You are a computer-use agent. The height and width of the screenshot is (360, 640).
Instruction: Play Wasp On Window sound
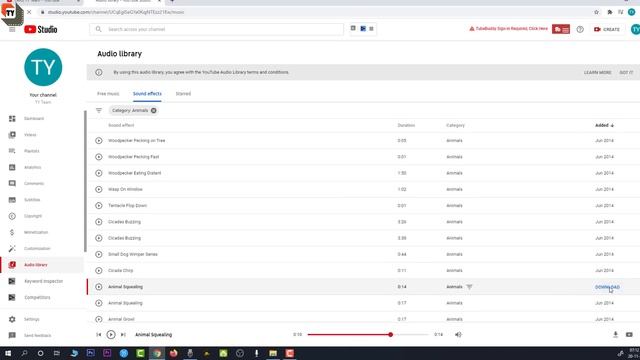click(x=99, y=189)
